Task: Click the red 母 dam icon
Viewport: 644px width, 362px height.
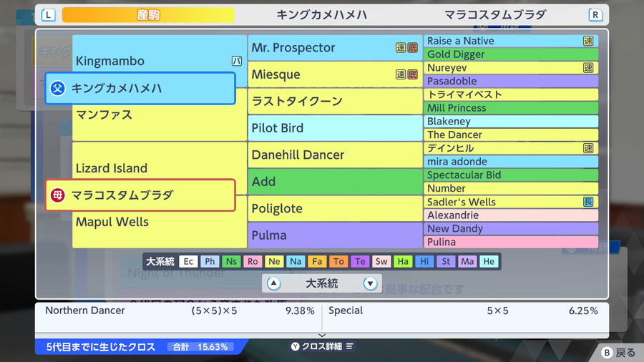Action: [57, 195]
